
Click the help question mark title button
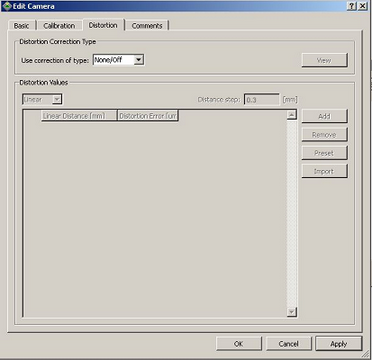352,6
